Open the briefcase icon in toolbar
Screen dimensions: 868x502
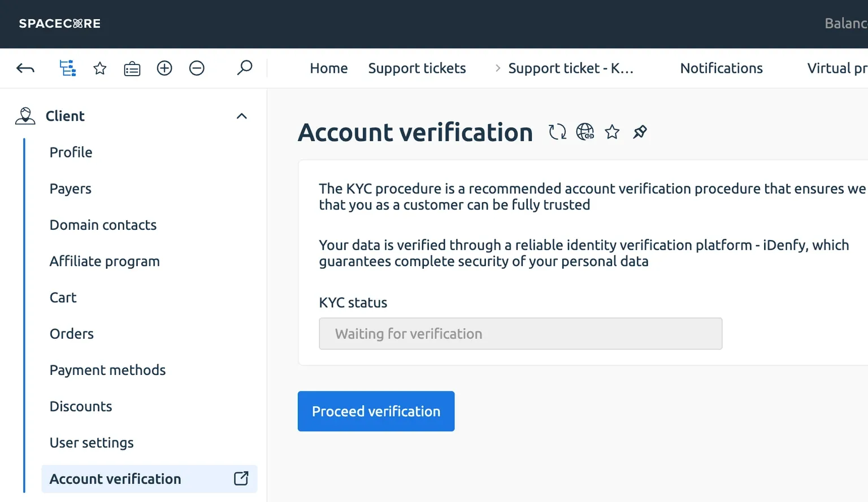tap(132, 69)
